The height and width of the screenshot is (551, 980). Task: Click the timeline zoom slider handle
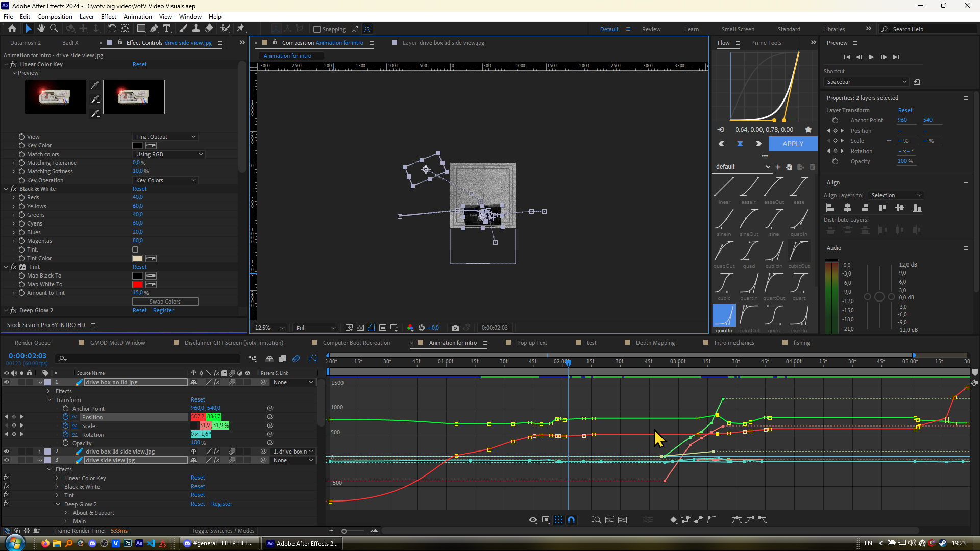coord(344,531)
